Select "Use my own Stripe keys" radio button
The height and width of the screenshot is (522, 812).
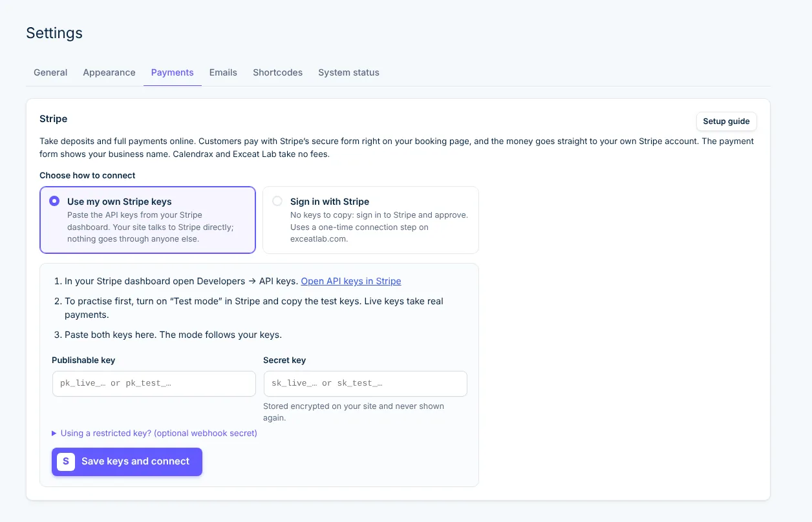coord(54,201)
